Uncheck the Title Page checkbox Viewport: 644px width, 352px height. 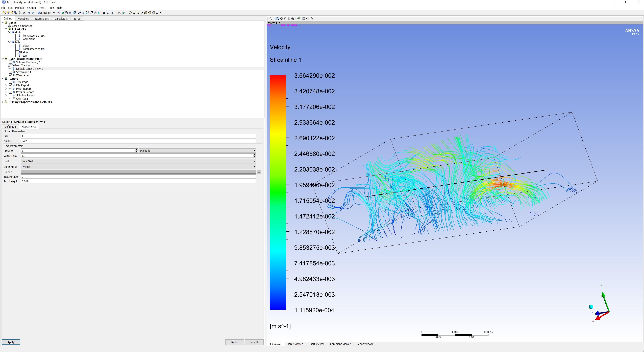point(10,82)
